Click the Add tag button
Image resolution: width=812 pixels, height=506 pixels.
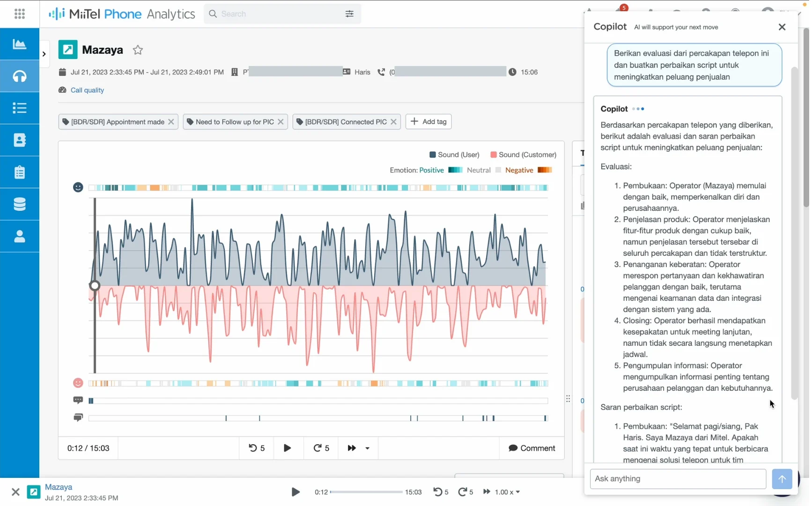(428, 122)
